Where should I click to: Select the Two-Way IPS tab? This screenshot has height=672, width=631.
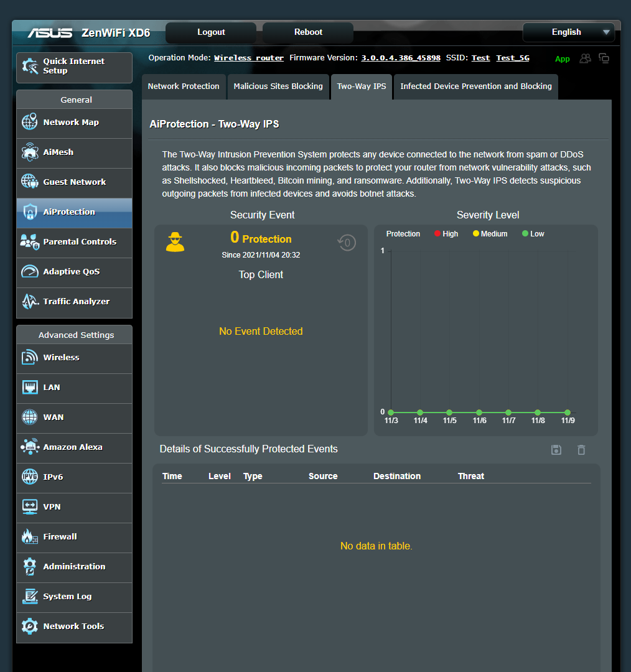(x=362, y=86)
